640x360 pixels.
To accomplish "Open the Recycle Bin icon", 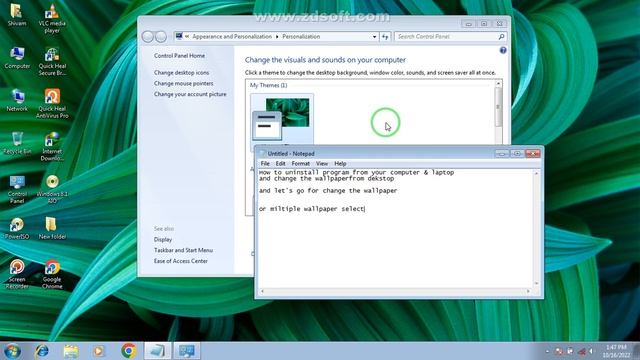I will (x=17, y=143).
